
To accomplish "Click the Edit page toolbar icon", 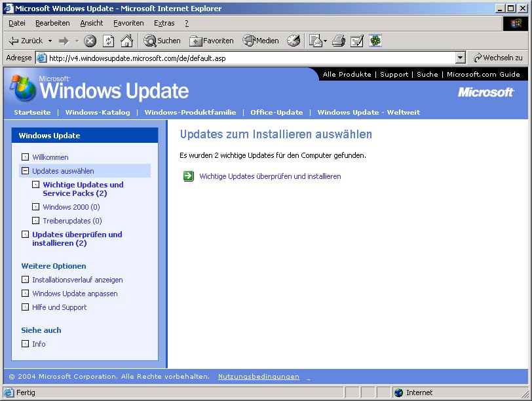I will click(356, 41).
